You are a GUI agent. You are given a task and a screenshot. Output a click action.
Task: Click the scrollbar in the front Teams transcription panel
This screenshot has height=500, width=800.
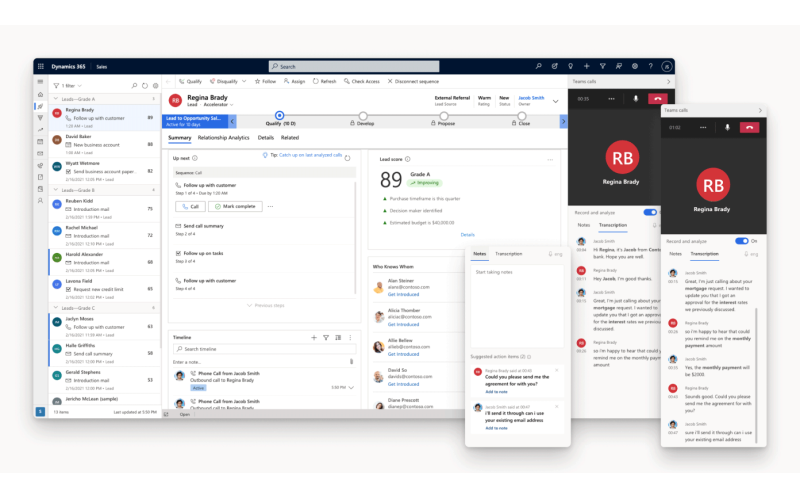pyautogui.click(x=756, y=375)
